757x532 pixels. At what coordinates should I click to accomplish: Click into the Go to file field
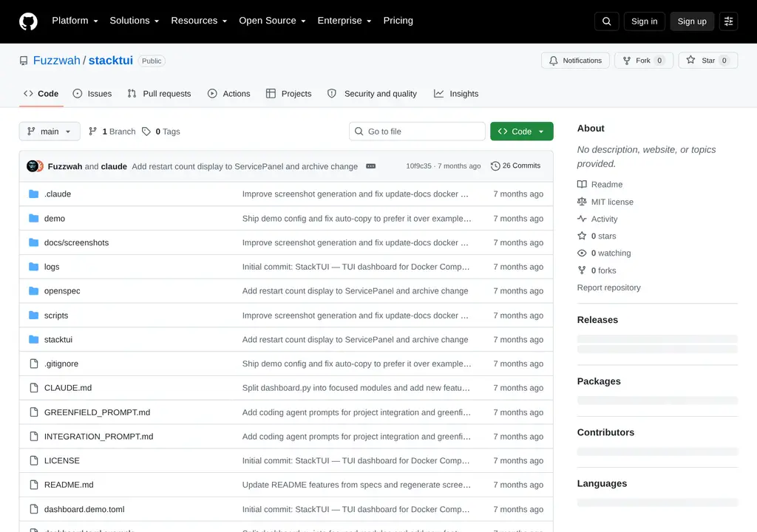(417, 132)
